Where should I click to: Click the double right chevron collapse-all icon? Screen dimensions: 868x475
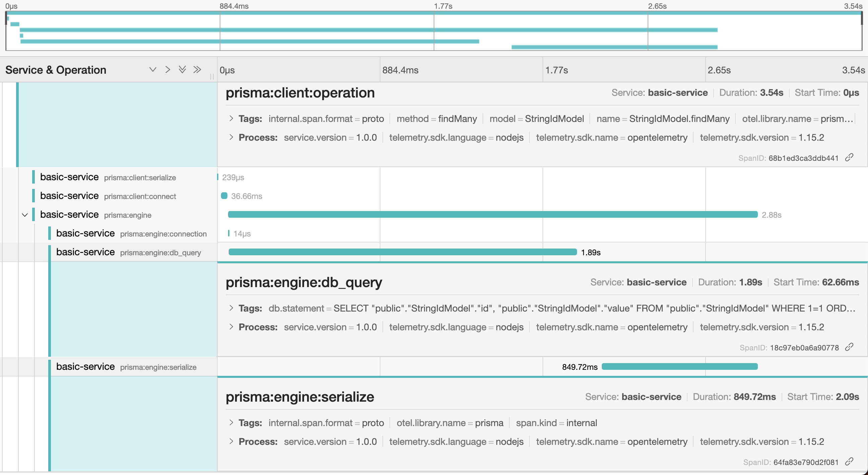197,69
